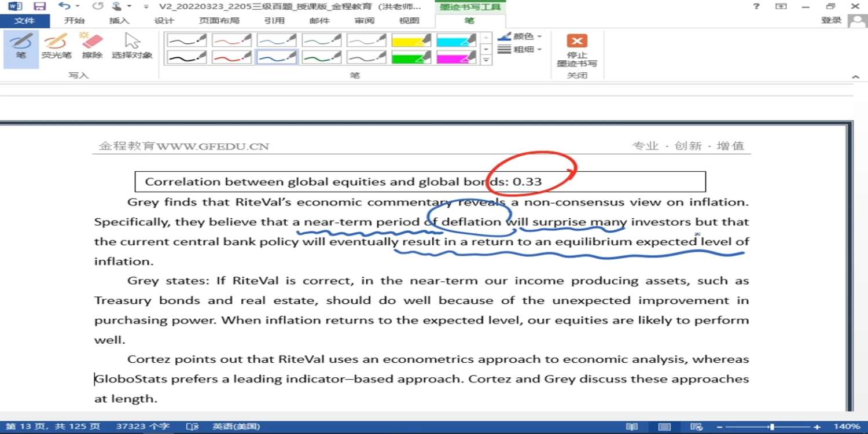Switch to the Insert (插入) ribbon tab
The width and height of the screenshot is (868, 434).
(x=119, y=21)
